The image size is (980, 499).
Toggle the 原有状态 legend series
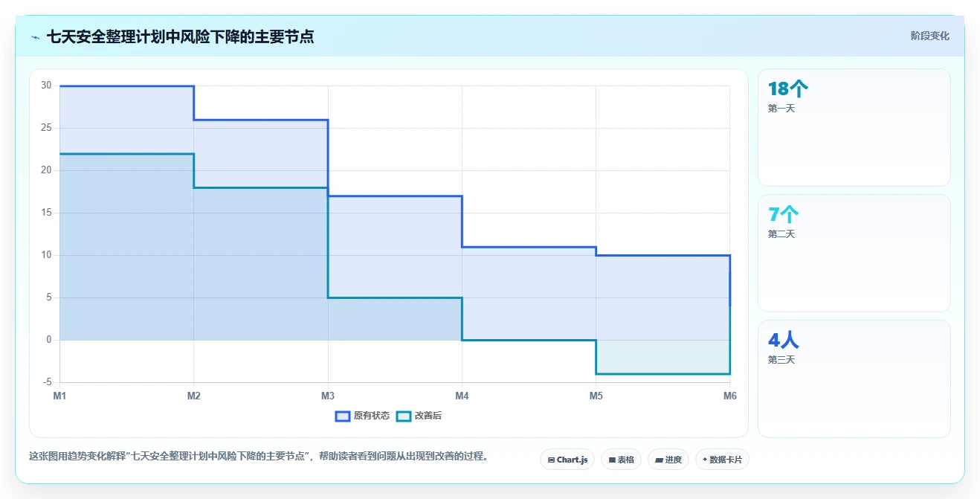tap(362, 416)
